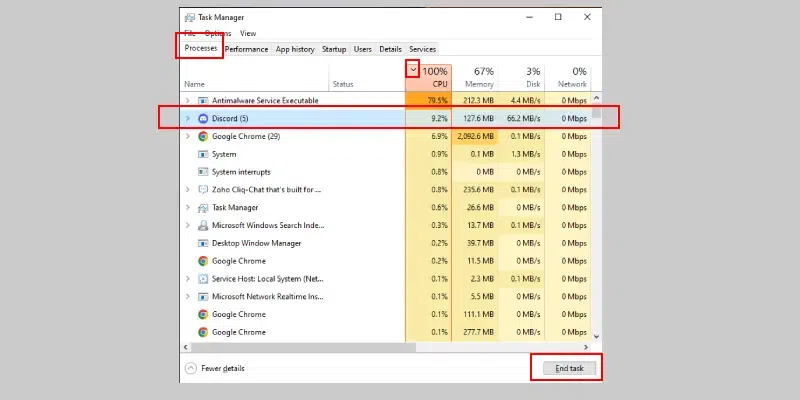
Task: Sort by the Network column header
Action: pyautogui.click(x=567, y=78)
